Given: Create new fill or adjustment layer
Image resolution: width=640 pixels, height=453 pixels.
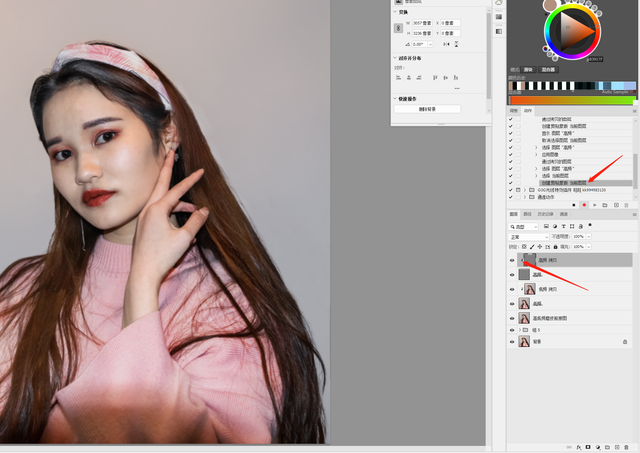Looking at the screenshot, I should pos(598,447).
